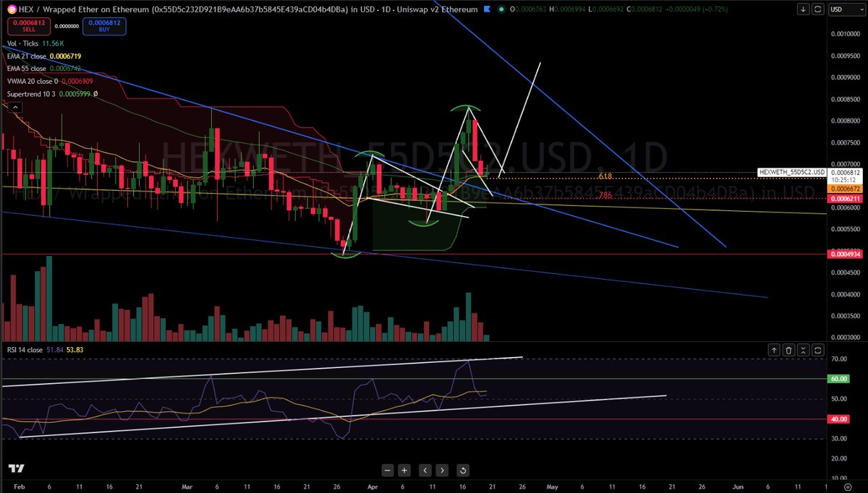The image size is (868, 493).
Task: Zoom in the chart with the plus button
Action: [x=404, y=470]
